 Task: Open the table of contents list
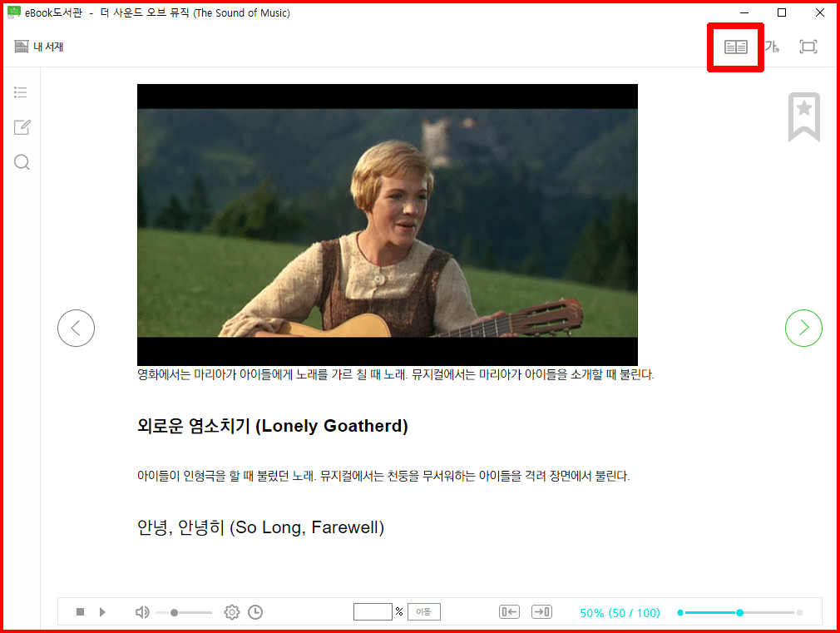coord(20,92)
